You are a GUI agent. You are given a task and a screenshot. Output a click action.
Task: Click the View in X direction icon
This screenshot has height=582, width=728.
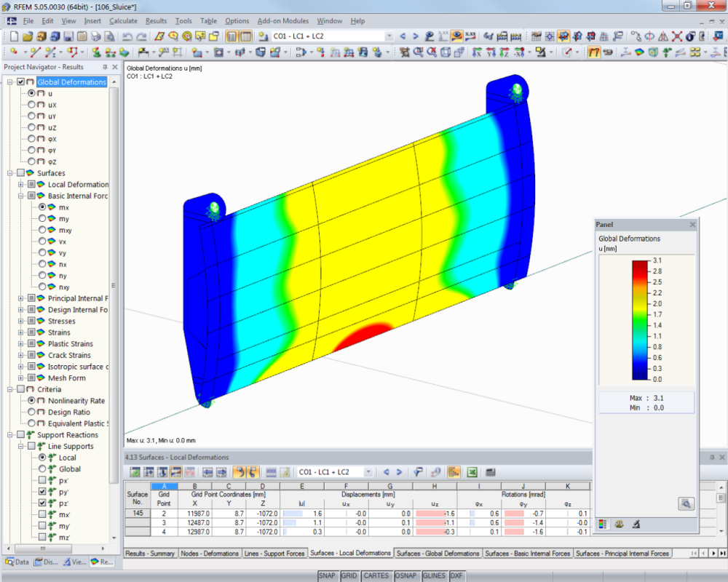click(477, 52)
